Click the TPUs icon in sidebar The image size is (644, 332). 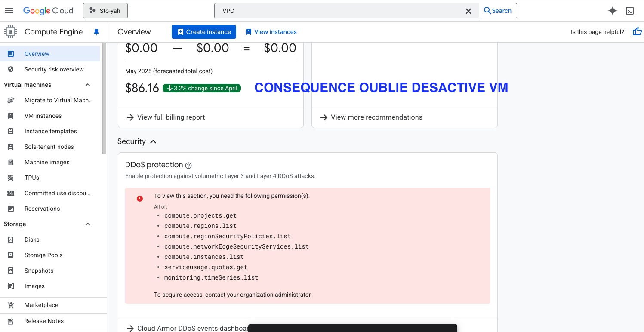[x=11, y=178]
